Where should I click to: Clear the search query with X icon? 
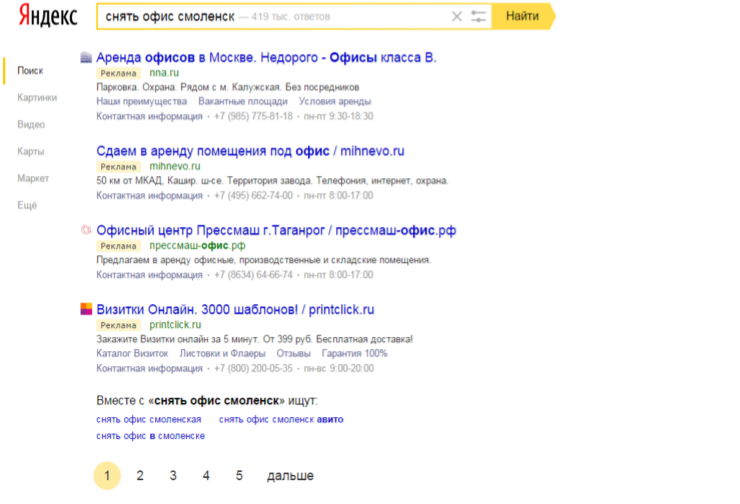[x=457, y=17]
